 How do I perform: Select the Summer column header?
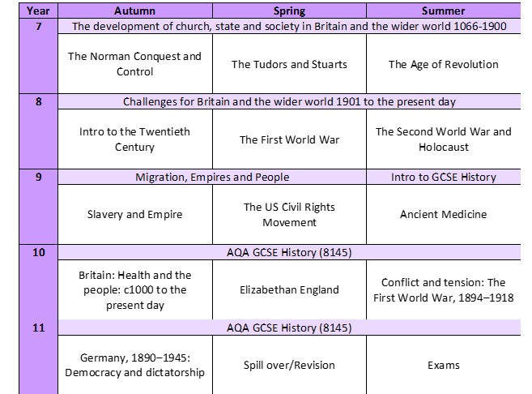coord(444,11)
